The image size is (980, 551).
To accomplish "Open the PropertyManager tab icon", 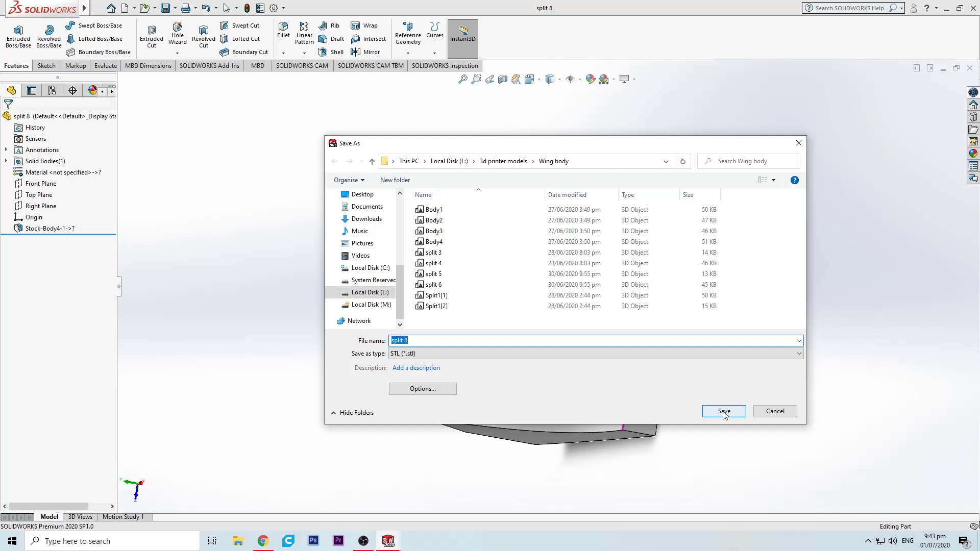I will [32, 90].
